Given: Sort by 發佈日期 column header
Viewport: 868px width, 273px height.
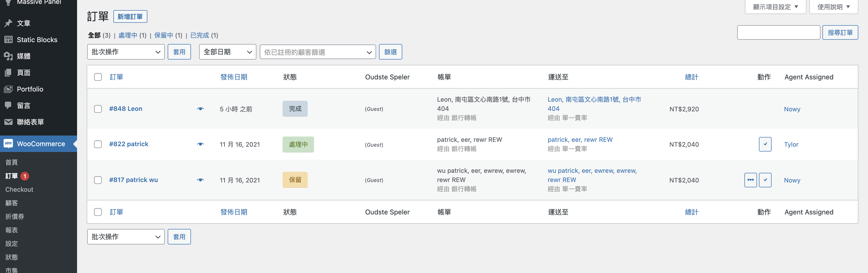Looking at the screenshot, I should point(234,77).
